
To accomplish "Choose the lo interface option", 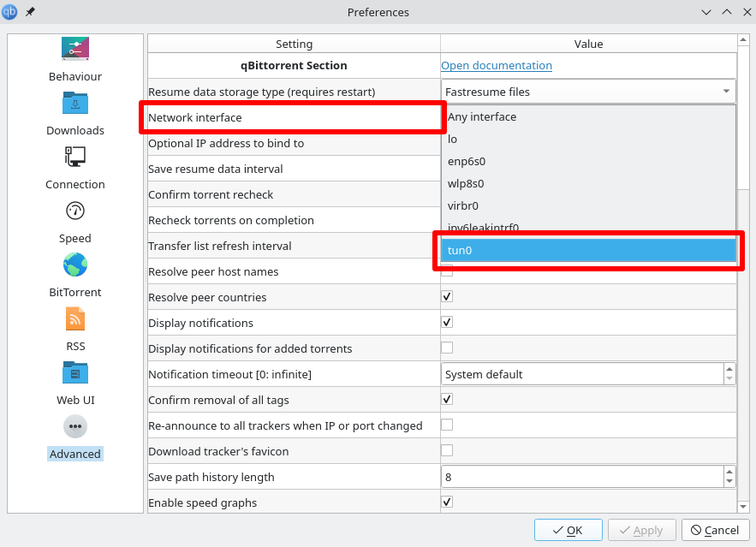I will coord(588,140).
